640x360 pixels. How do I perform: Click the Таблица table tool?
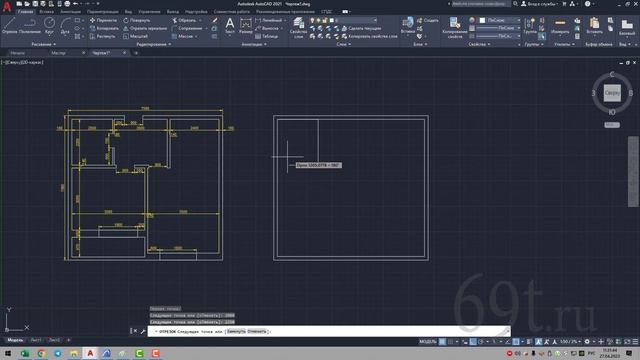pyautogui.click(x=266, y=36)
